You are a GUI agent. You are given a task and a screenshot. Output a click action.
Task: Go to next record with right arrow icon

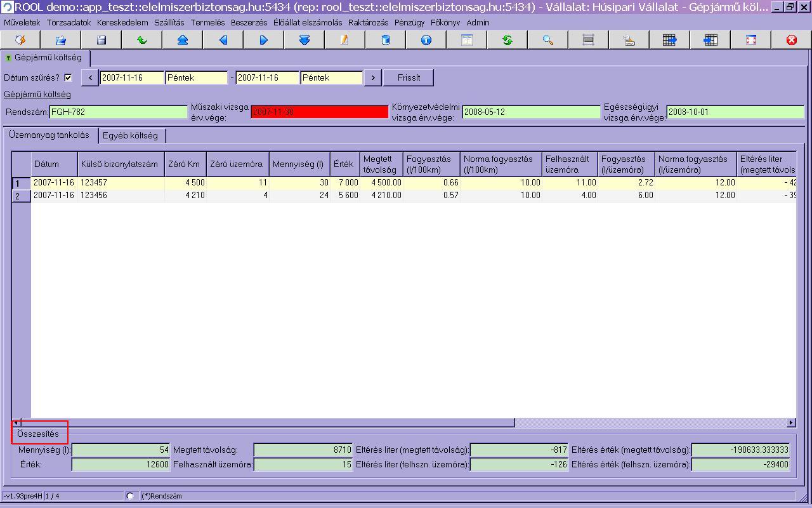[263, 40]
